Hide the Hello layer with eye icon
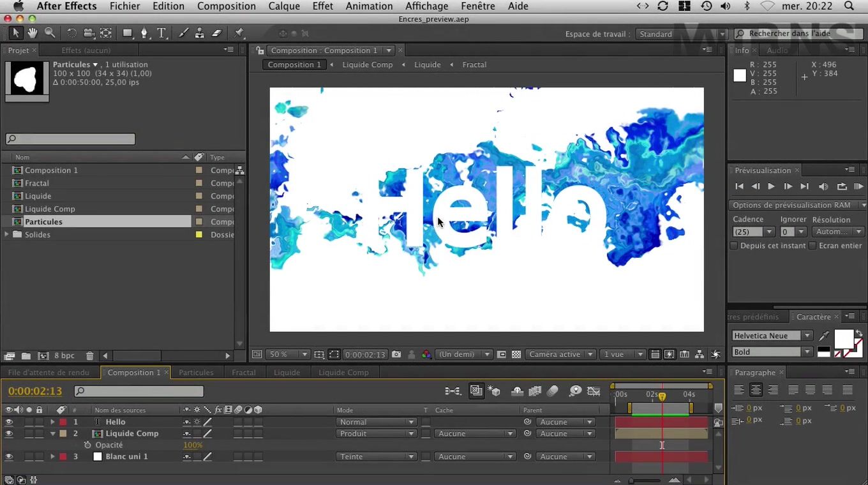 9,422
